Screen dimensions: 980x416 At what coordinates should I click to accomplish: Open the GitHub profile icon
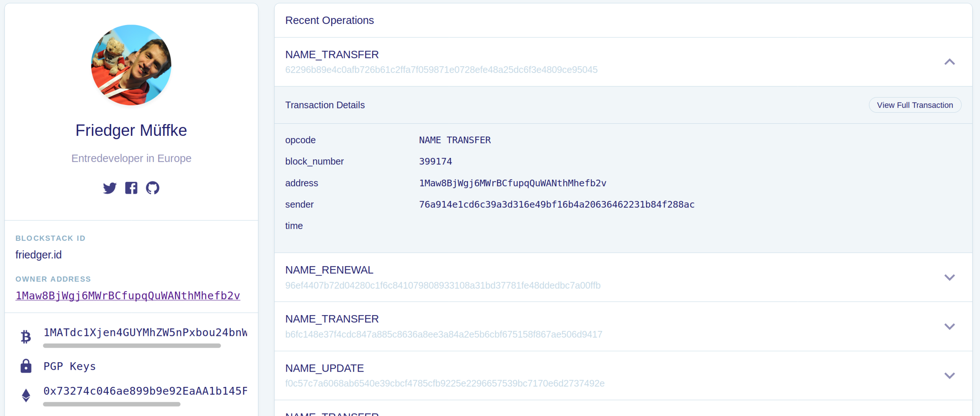[x=152, y=188]
